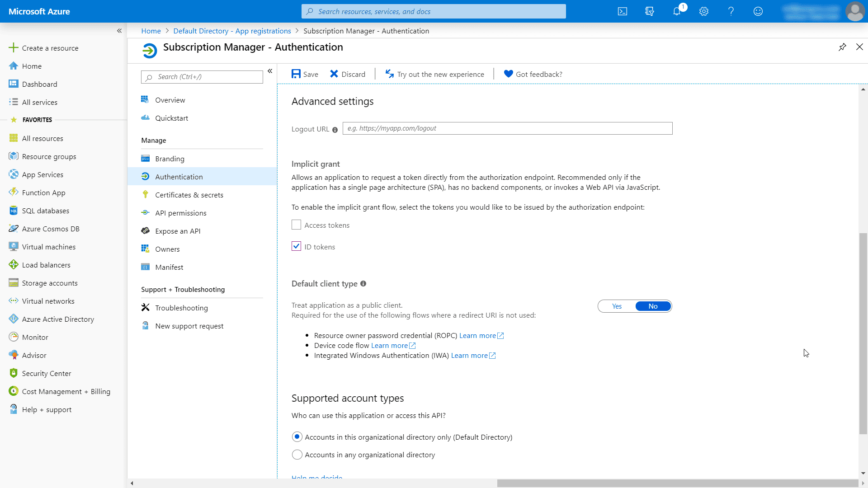Uncheck the ID tokens checkbox
This screenshot has height=488, width=868.
(296, 246)
